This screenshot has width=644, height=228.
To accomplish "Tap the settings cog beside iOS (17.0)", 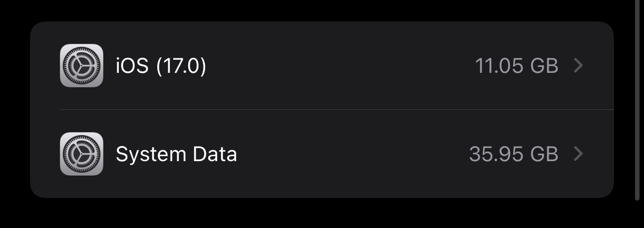I will [81, 66].
